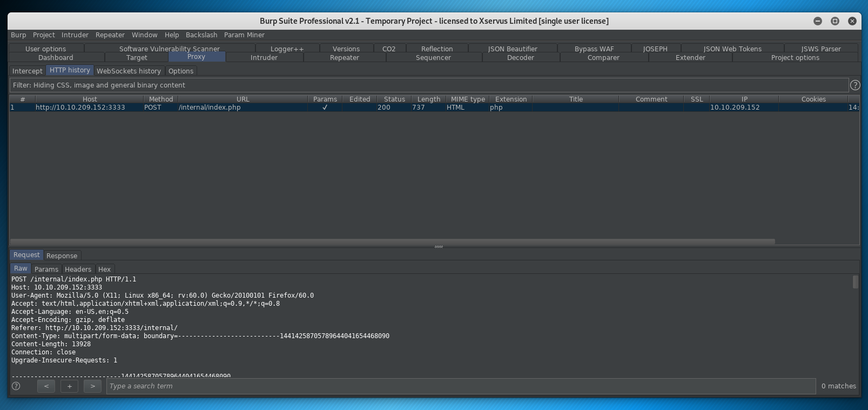Image resolution: width=868 pixels, height=410 pixels.
Task: Switch to the User options tab
Action: pyautogui.click(x=46, y=49)
